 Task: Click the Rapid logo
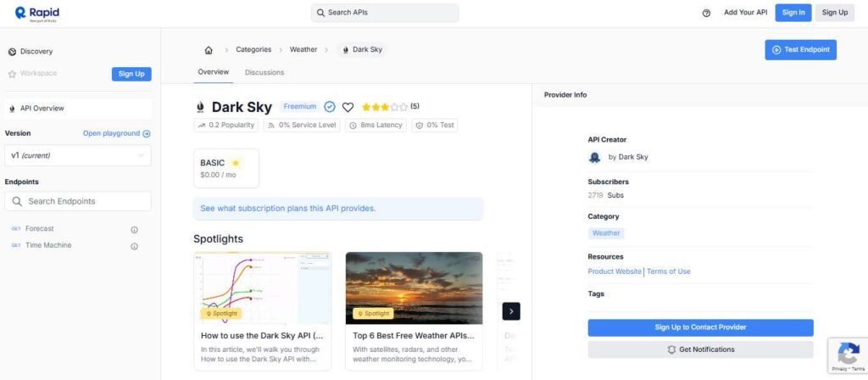click(x=37, y=14)
